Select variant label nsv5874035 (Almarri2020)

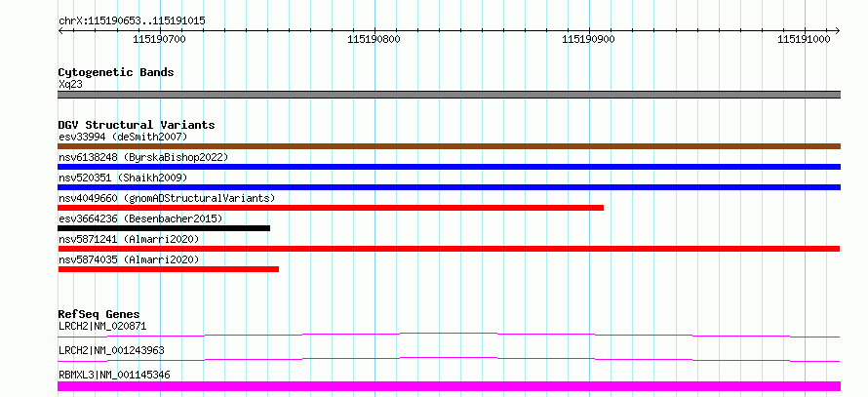[x=129, y=259]
